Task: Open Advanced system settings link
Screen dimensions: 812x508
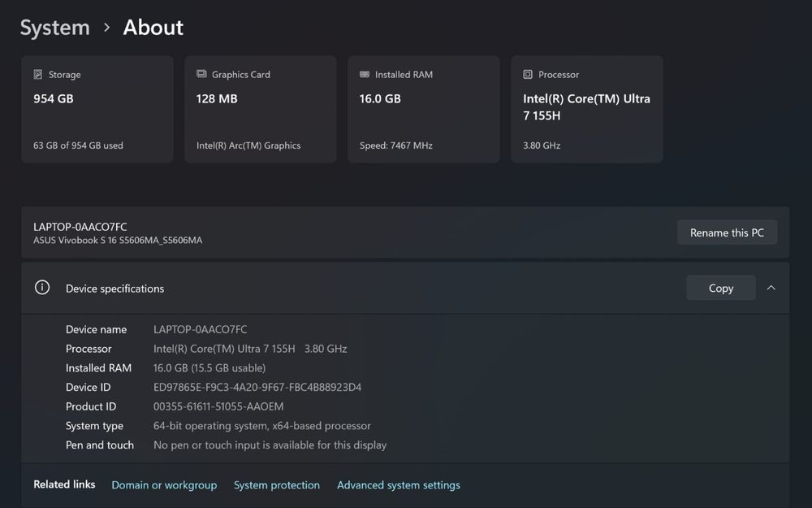Action: [x=399, y=485]
